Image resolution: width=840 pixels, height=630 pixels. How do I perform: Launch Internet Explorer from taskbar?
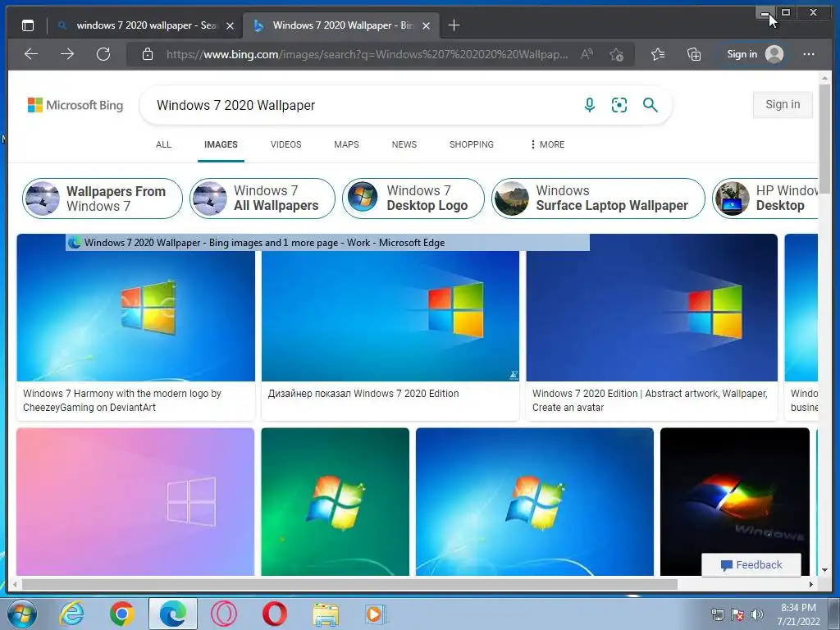pos(72,614)
